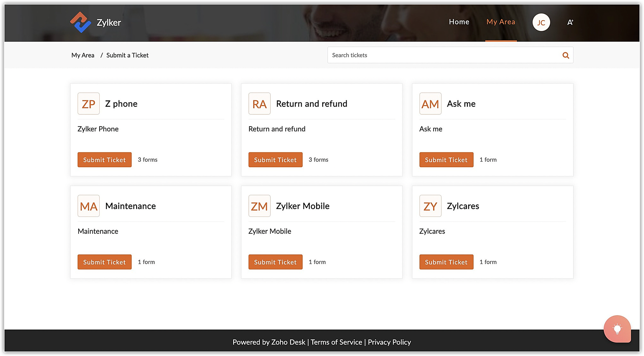Click the ZM Zylker Mobile icon
Image resolution: width=644 pixels, height=356 pixels.
(x=259, y=206)
